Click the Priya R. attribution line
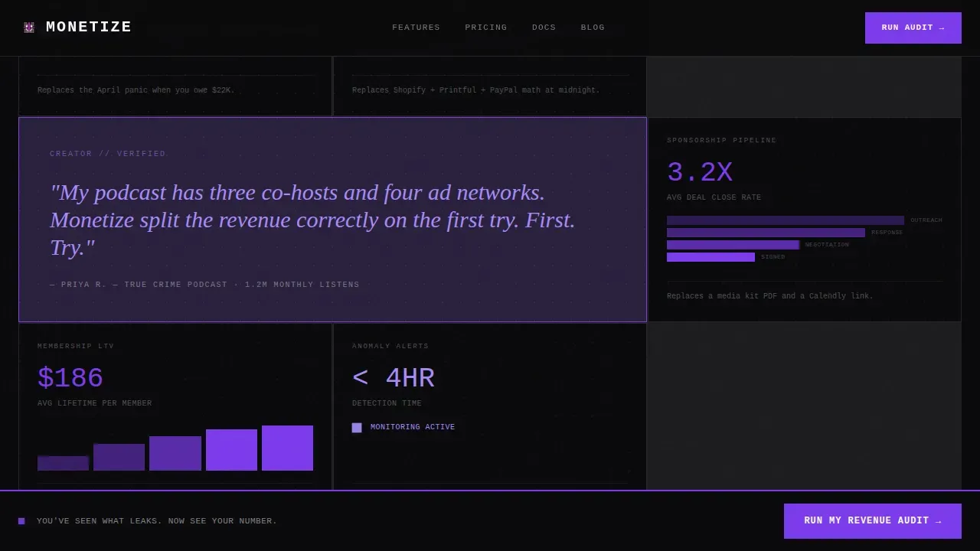980x551 pixels. click(x=204, y=285)
